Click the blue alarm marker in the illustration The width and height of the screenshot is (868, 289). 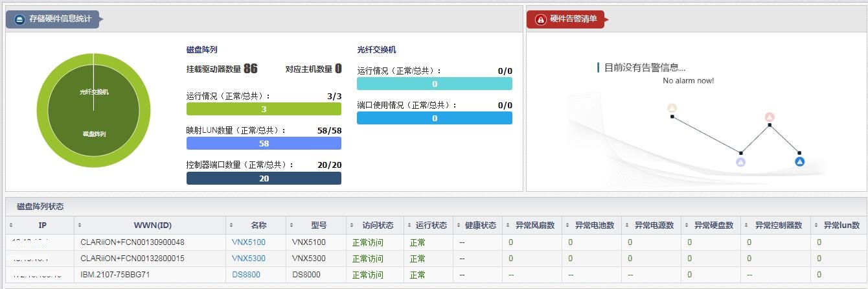pos(800,161)
